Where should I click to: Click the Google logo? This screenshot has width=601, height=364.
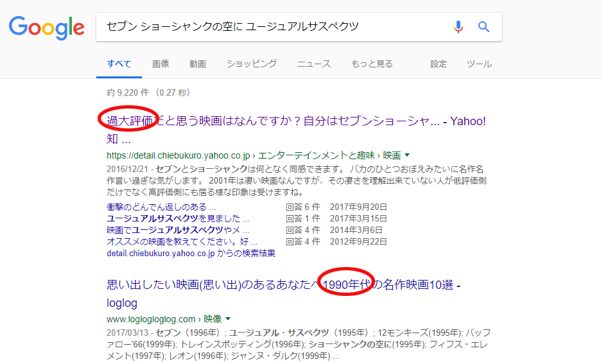[x=46, y=28]
